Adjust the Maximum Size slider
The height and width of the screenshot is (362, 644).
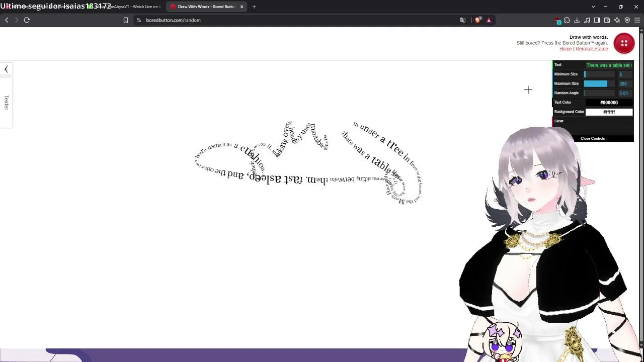(599, 83)
